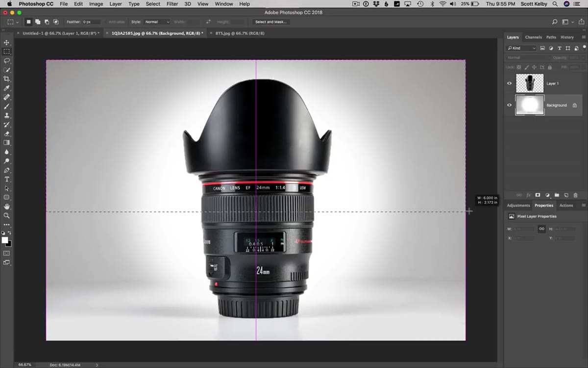Click the Create new layer icon
The image size is (588, 368).
click(x=566, y=195)
